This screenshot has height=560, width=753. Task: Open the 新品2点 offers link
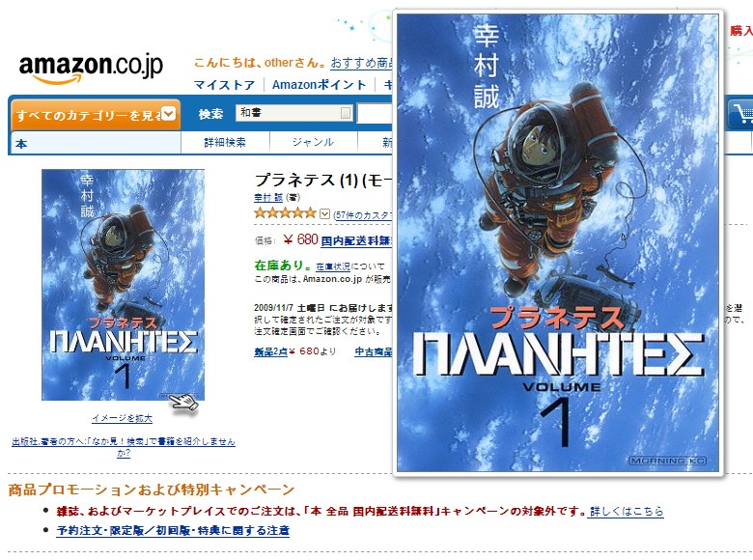click(271, 351)
